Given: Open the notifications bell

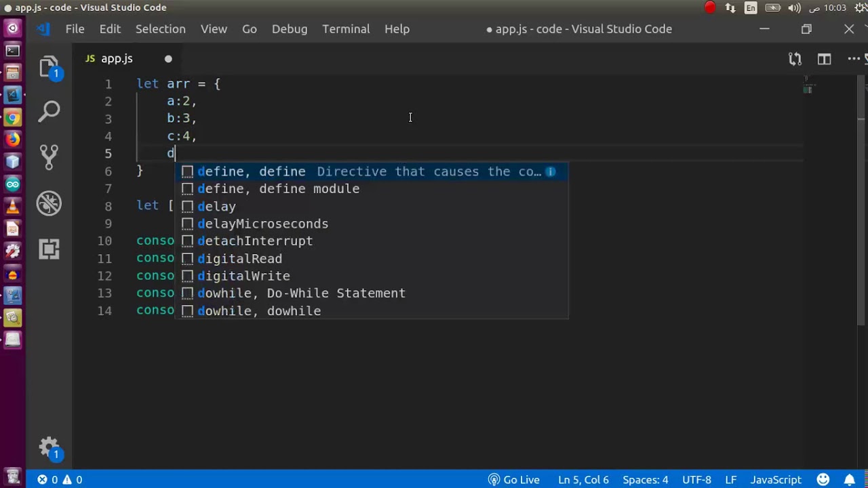Looking at the screenshot, I should 849,480.
